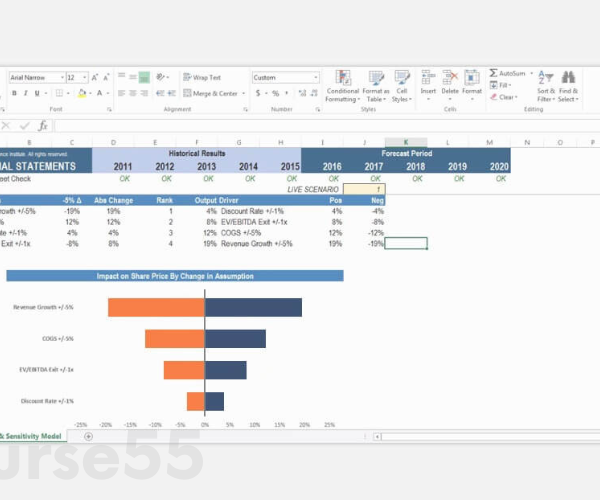600x500 pixels.
Task: Open Sort & Filter menu
Action: pos(546,86)
